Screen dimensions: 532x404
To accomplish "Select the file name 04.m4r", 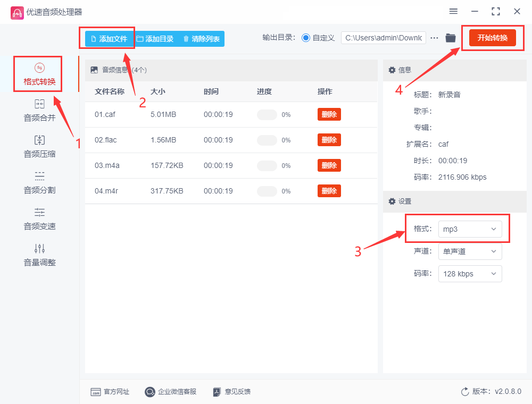I will tap(106, 191).
